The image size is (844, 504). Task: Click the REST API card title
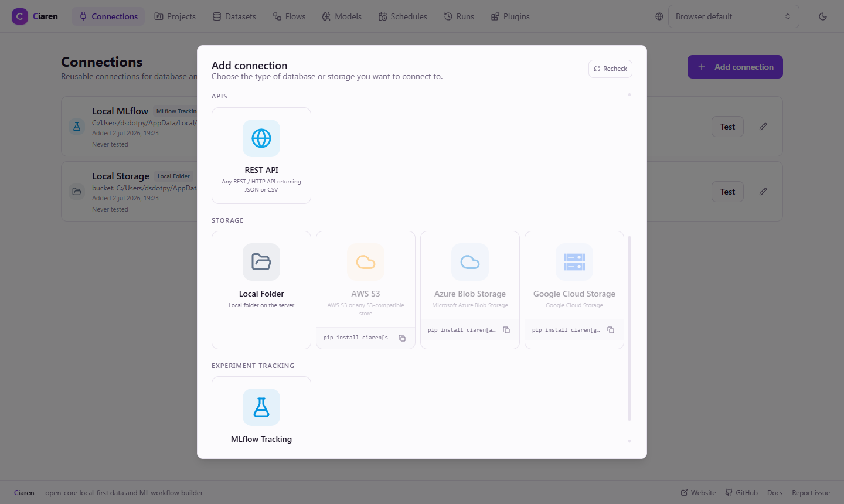[x=261, y=170]
